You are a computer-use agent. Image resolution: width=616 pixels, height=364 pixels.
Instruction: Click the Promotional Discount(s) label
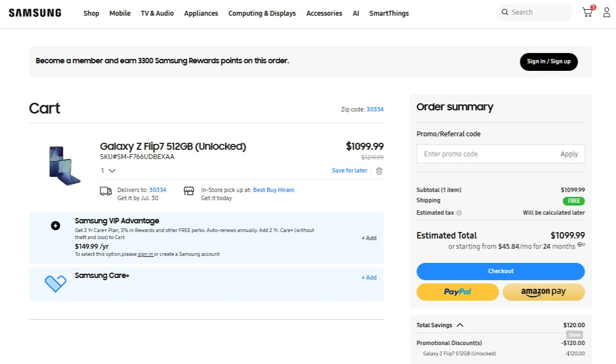pos(449,343)
